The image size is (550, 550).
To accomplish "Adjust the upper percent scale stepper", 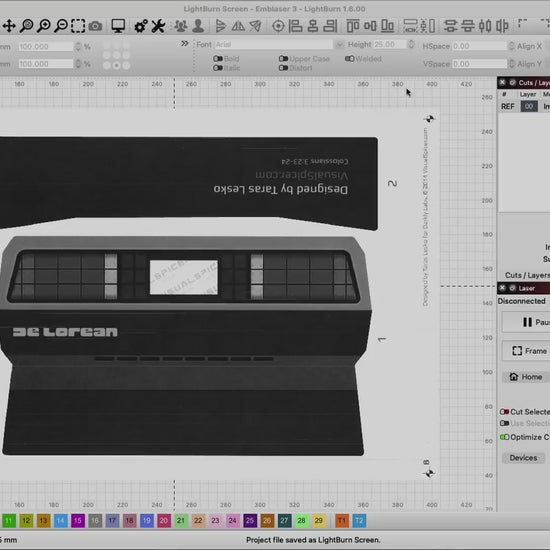I will (78, 46).
